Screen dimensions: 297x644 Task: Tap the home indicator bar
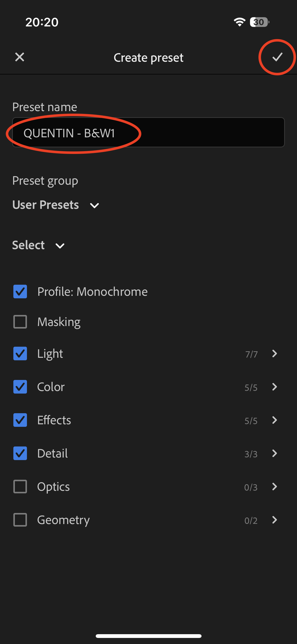point(148,636)
